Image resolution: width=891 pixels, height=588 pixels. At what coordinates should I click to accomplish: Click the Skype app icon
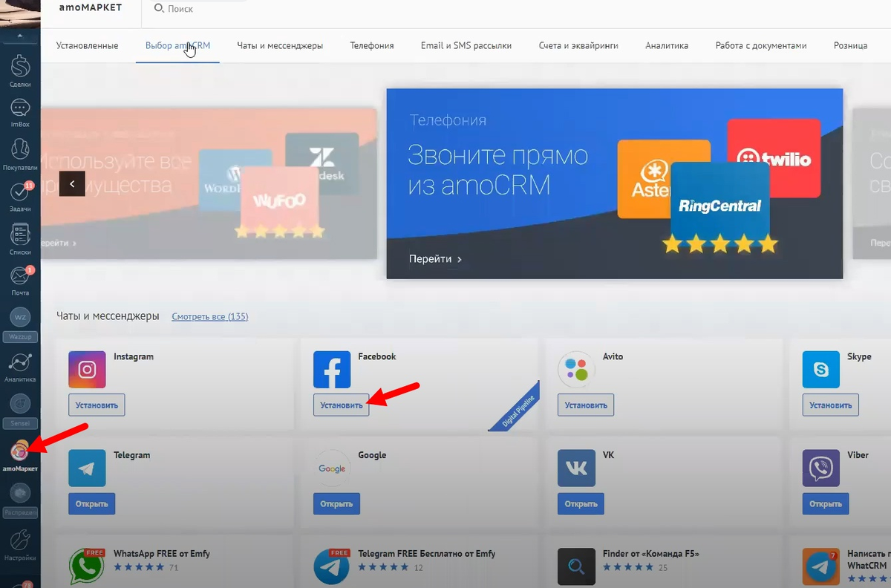tap(821, 370)
